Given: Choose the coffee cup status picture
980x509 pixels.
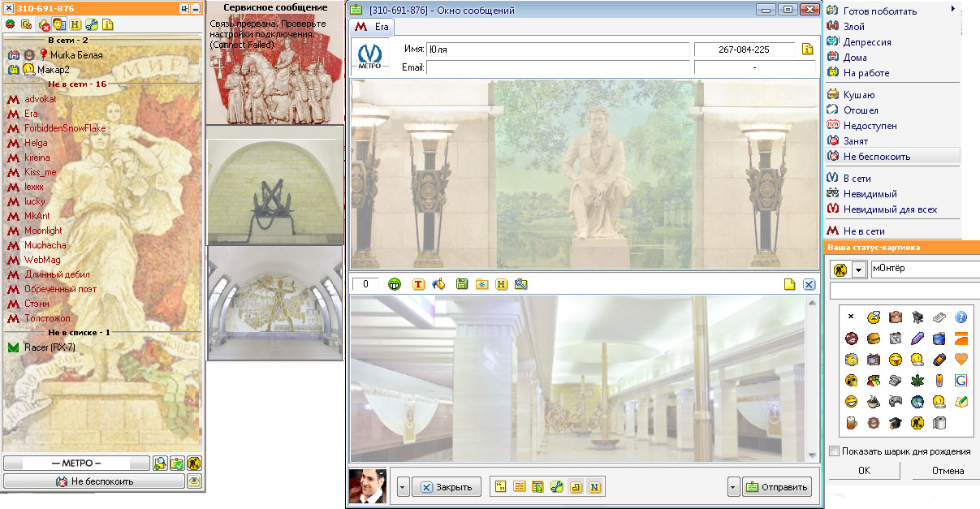Looking at the screenshot, I should click(872, 401).
